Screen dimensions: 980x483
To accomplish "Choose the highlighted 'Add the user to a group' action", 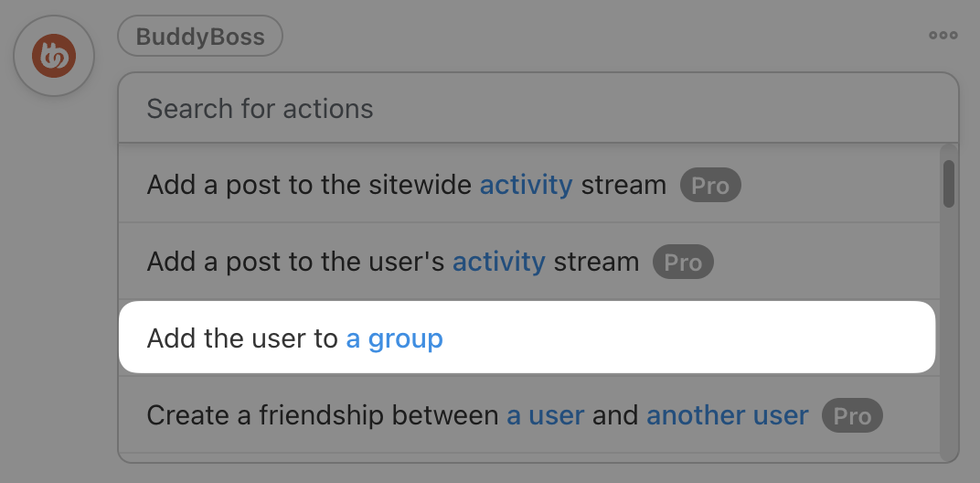I will pyautogui.click(x=527, y=338).
